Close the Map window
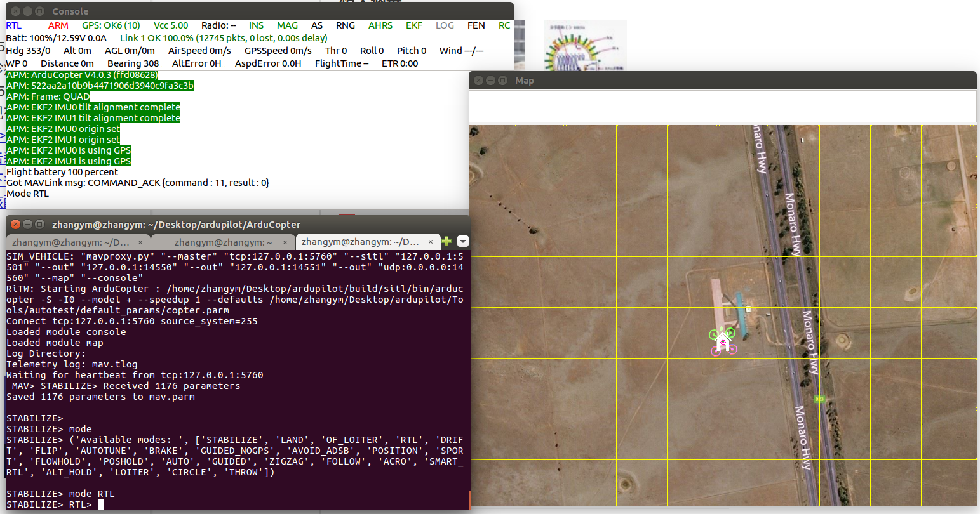980x514 pixels. [480, 81]
